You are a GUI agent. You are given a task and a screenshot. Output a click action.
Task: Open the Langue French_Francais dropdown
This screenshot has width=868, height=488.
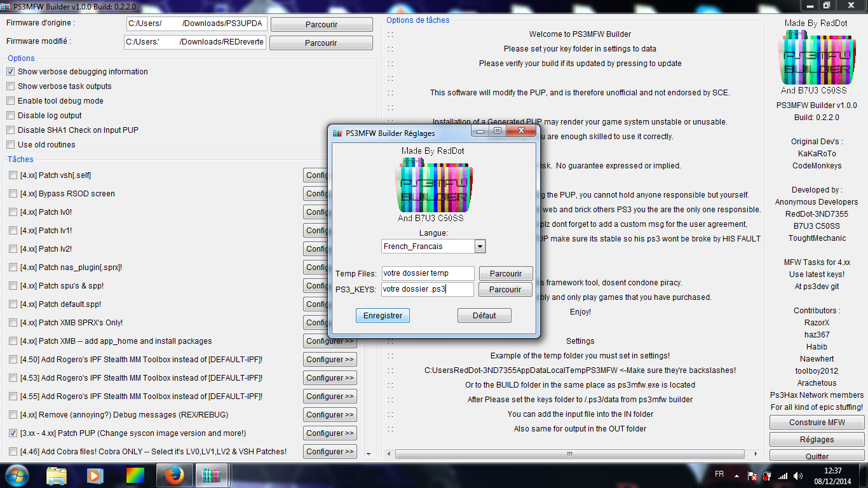[x=480, y=247]
